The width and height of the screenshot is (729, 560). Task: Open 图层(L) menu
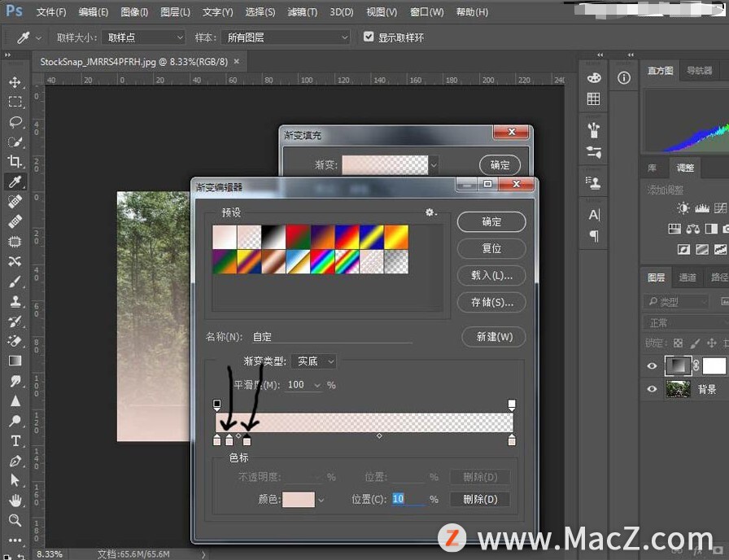(x=175, y=12)
